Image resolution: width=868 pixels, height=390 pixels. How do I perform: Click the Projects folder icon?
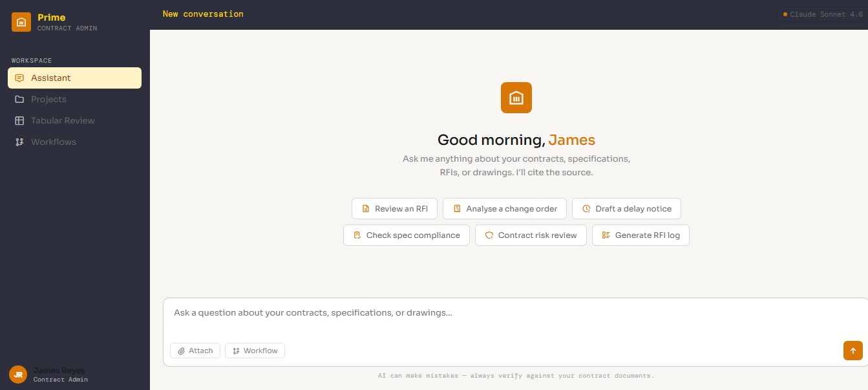click(19, 99)
